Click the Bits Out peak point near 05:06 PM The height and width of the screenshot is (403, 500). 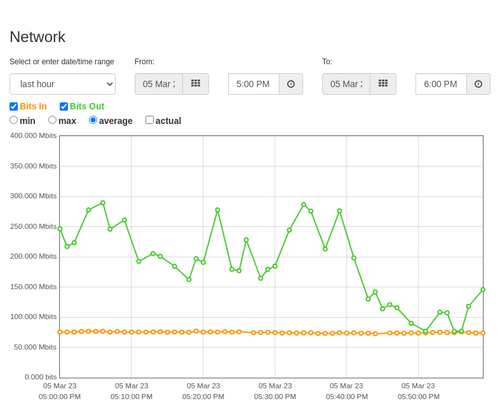click(x=103, y=203)
